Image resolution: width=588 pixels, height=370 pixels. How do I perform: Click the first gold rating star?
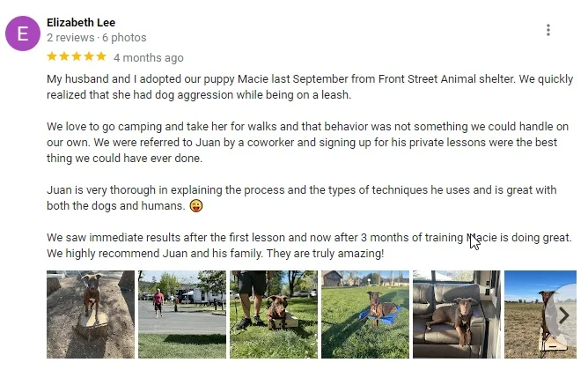click(x=53, y=56)
